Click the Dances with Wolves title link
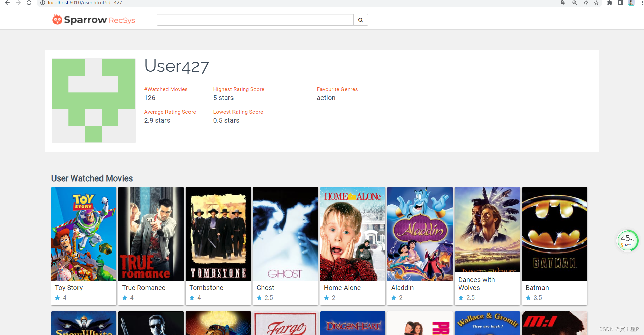This screenshot has width=644, height=335. [476, 284]
